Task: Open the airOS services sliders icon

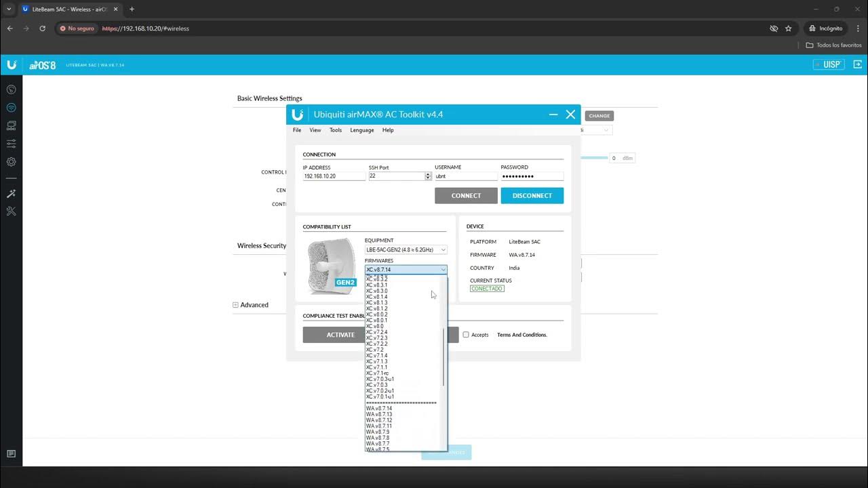Action: click(x=11, y=144)
